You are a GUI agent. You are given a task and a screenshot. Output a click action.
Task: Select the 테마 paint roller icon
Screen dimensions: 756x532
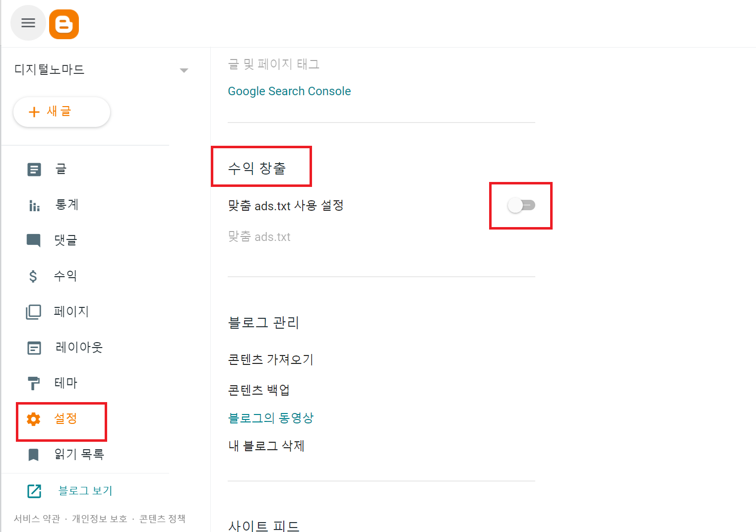point(34,383)
